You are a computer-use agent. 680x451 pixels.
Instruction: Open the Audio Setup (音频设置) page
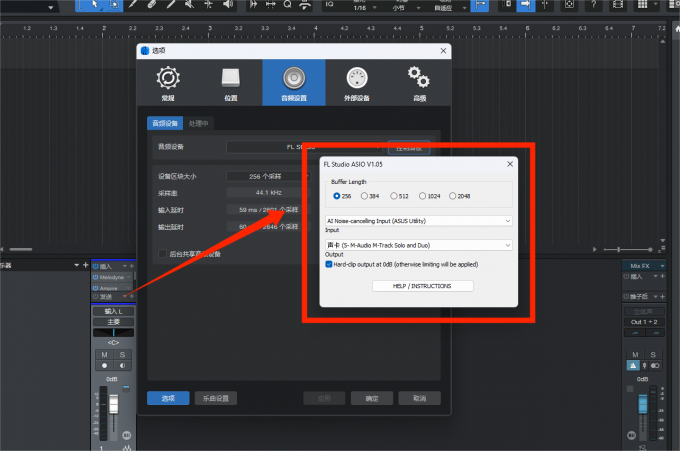click(294, 83)
